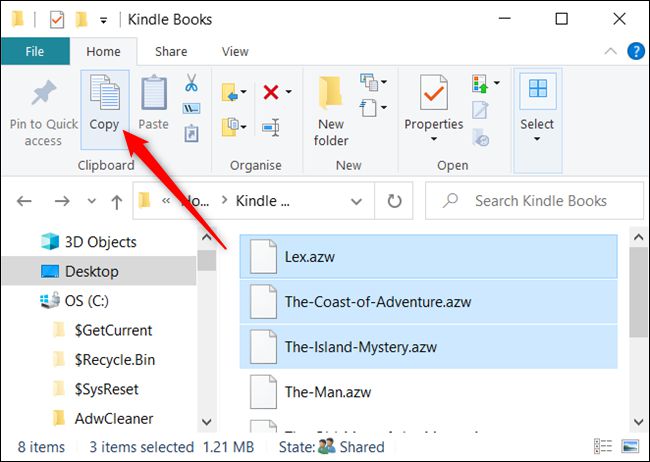Select The-Man.azw file
The width and height of the screenshot is (650, 462).
click(429, 392)
